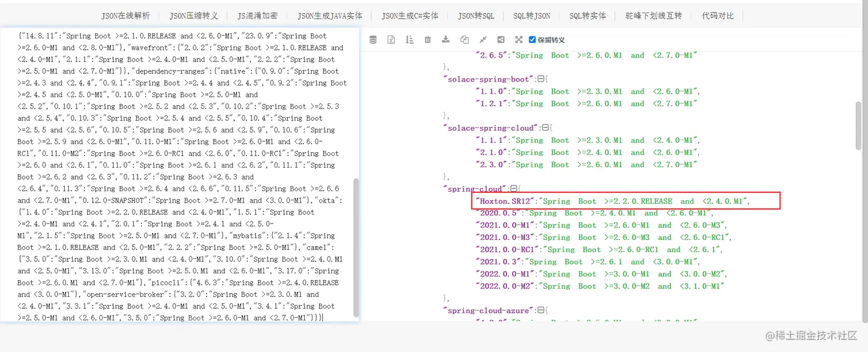Download the JSON result via the download icon
The width and height of the screenshot is (868, 352).
pyautogui.click(x=446, y=39)
